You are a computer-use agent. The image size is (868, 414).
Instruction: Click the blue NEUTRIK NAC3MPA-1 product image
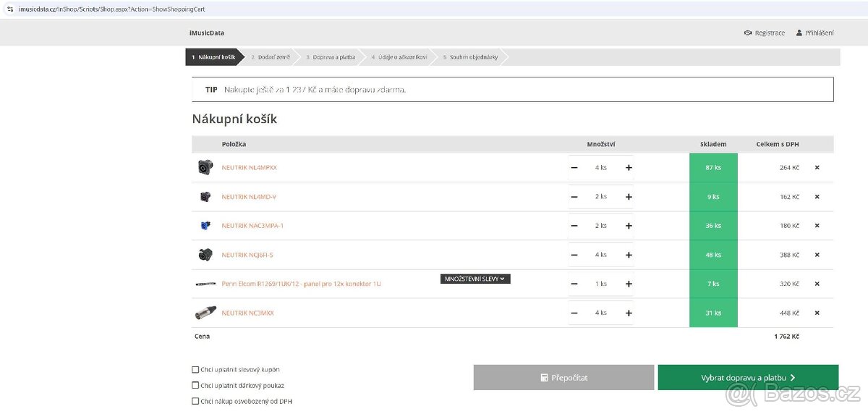[x=205, y=226]
